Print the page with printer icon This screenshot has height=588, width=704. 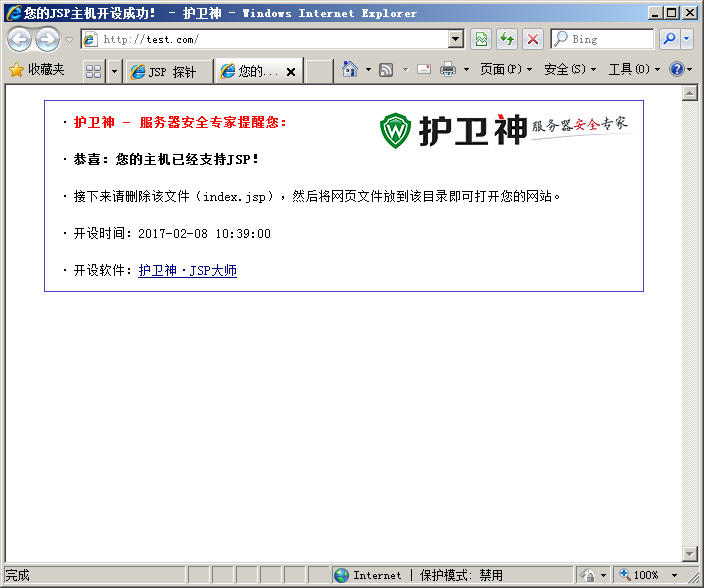point(448,70)
